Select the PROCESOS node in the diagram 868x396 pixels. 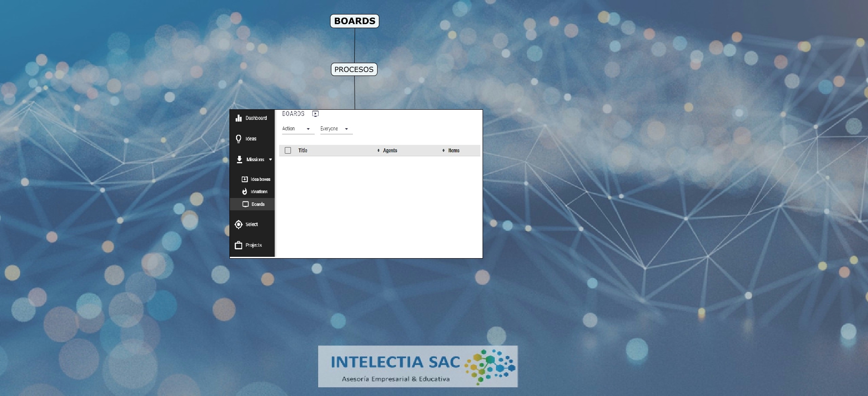[x=354, y=69]
